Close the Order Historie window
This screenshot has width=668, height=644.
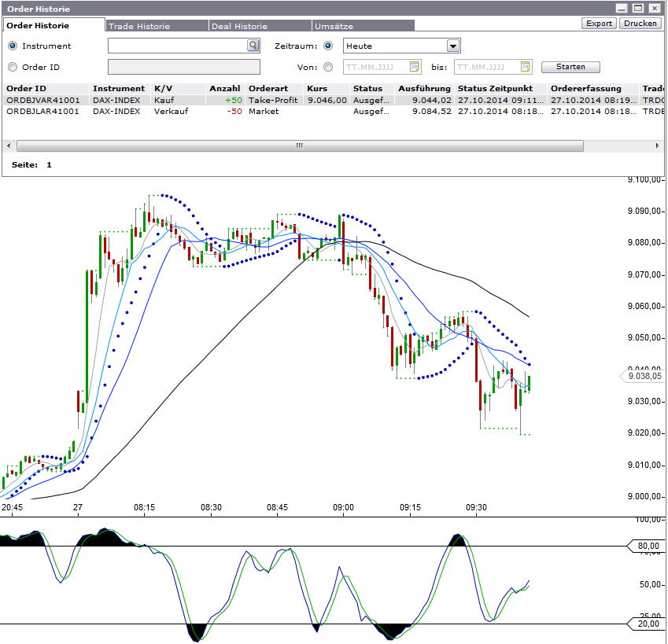655,8
